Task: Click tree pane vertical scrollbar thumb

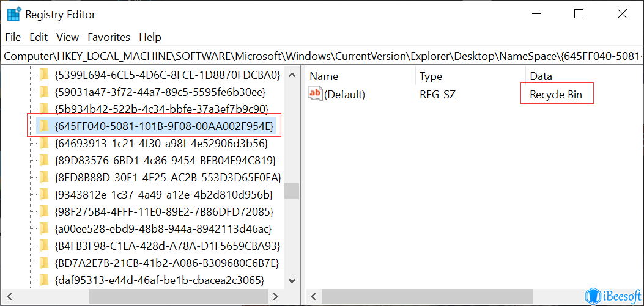Action: click(x=292, y=191)
